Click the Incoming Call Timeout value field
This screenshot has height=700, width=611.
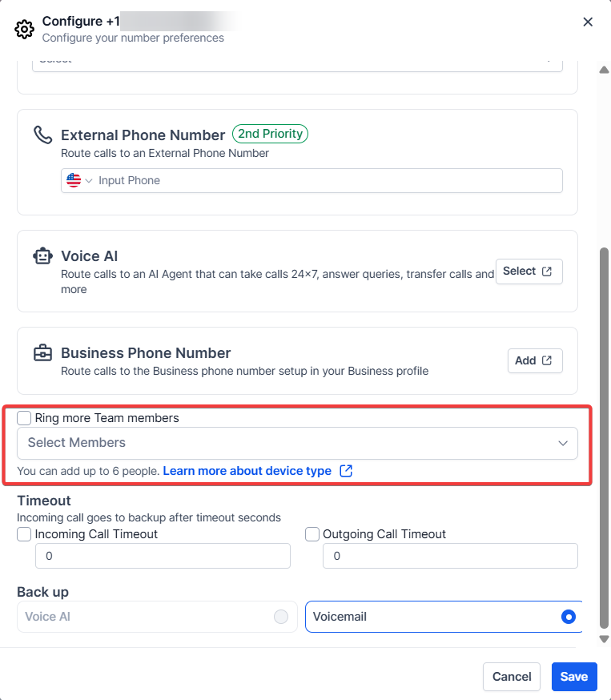coord(163,556)
